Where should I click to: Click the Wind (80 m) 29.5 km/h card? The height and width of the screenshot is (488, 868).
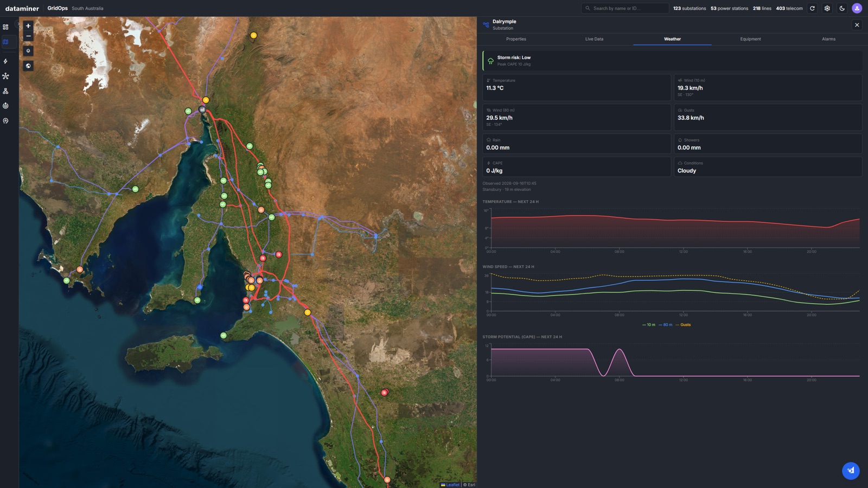[x=577, y=117]
